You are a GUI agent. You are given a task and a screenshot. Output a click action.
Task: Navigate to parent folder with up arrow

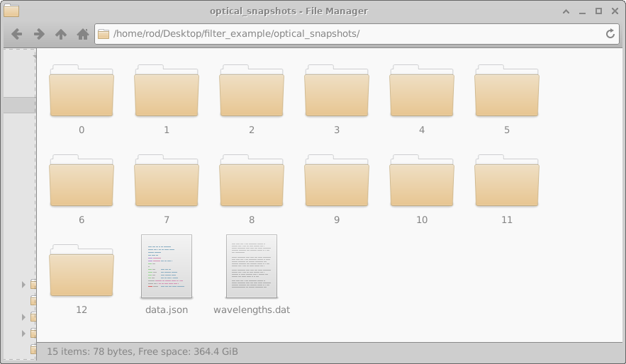[x=61, y=34]
